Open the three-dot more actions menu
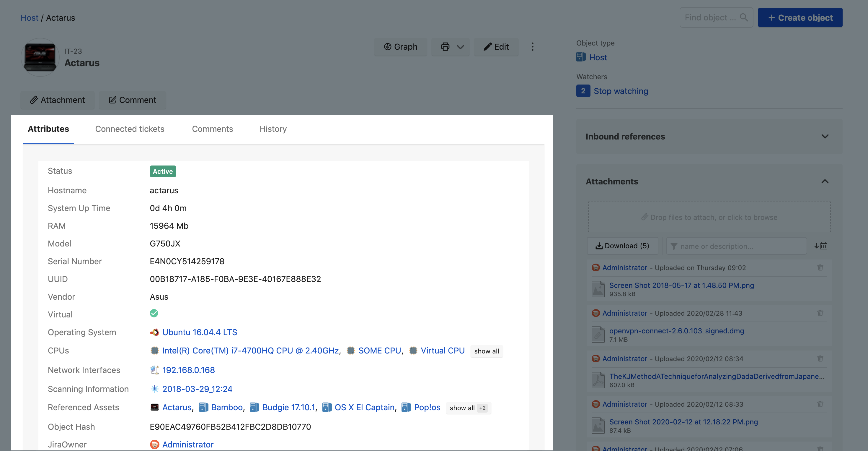Image resolution: width=868 pixels, height=451 pixels. [x=532, y=47]
